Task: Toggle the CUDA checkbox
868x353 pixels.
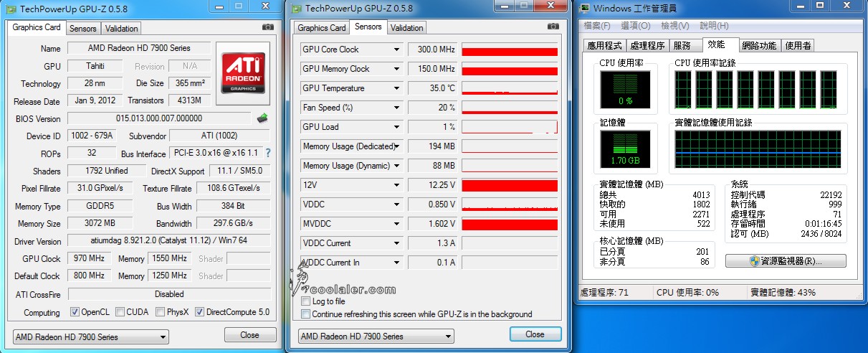Action: tap(119, 312)
